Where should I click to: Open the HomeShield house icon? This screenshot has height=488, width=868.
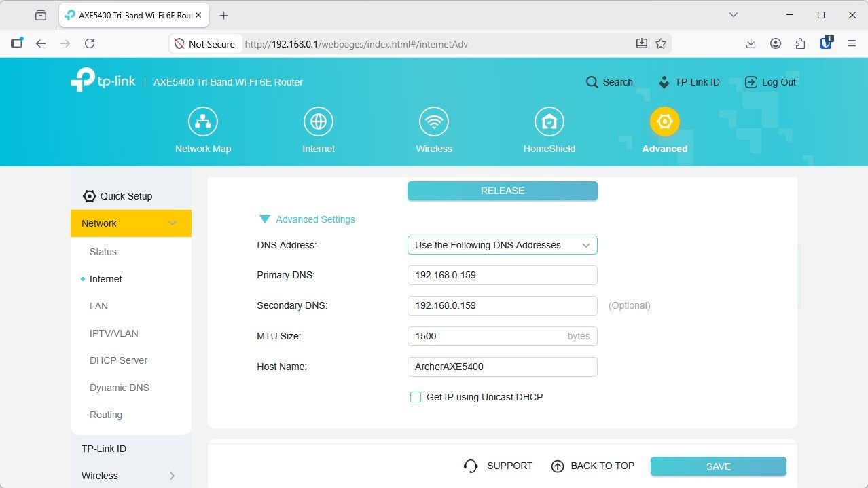pos(549,121)
